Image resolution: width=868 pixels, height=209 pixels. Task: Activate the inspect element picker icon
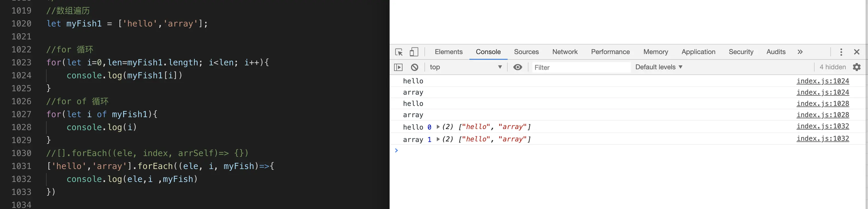click(399, 52)
